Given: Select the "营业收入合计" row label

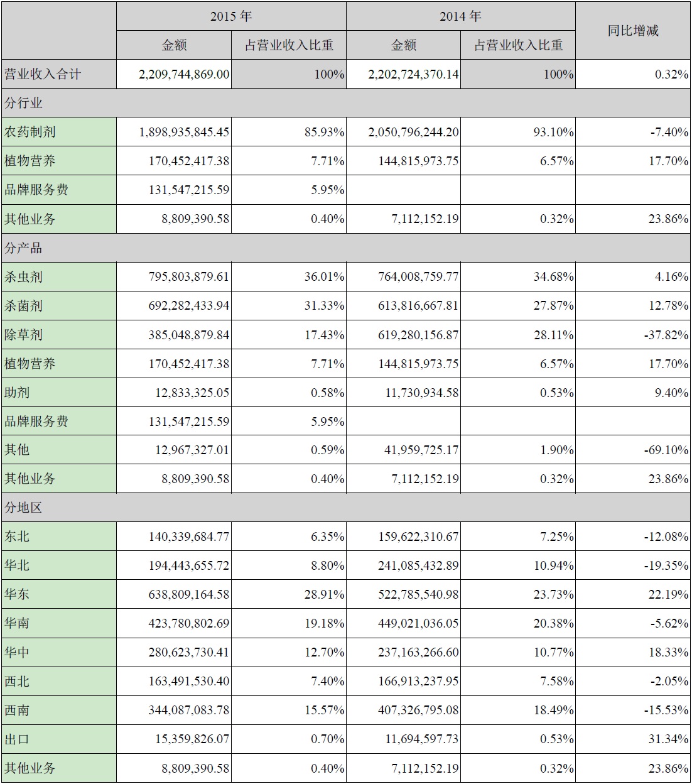Looking at the screenshot, I should 43,74.
